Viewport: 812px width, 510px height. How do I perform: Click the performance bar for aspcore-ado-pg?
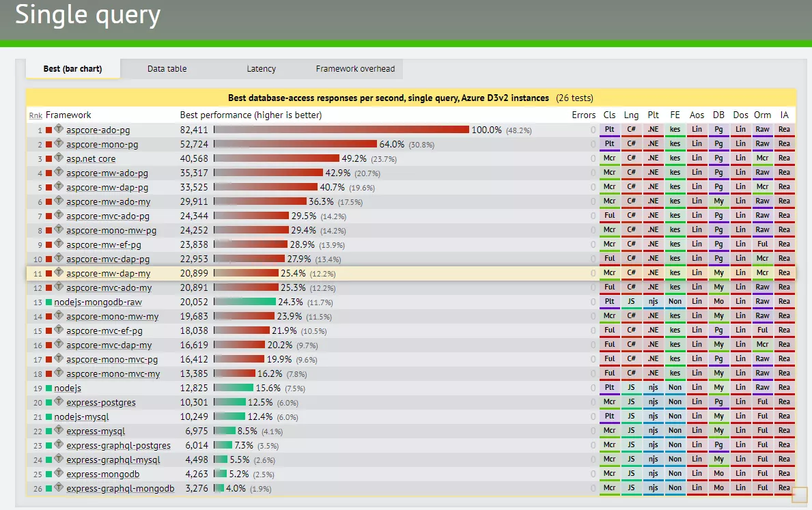click(x=341, y=130)
